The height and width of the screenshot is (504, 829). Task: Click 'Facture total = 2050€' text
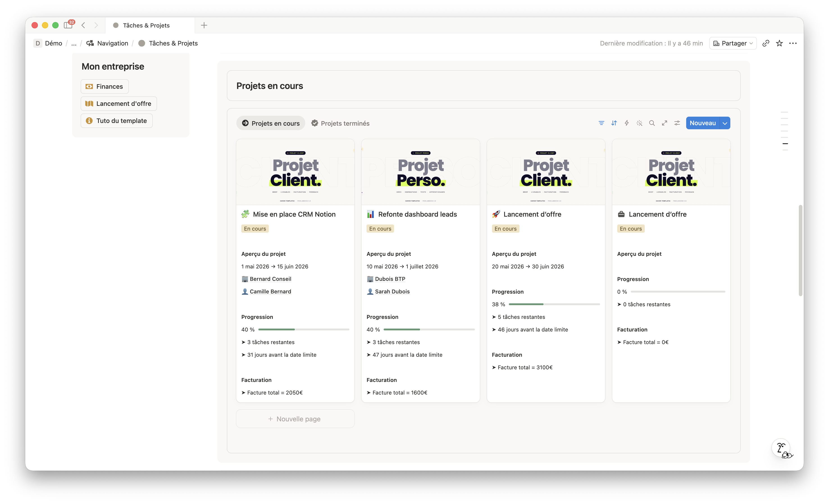275,393
